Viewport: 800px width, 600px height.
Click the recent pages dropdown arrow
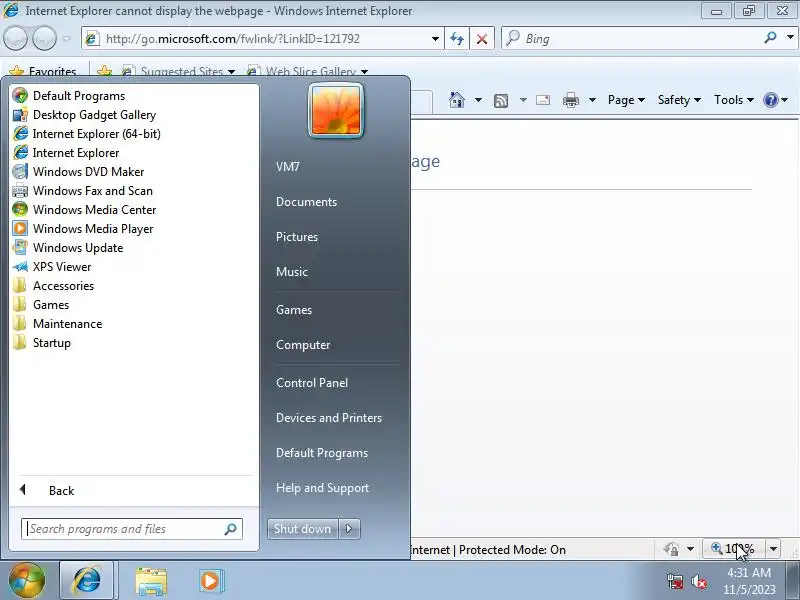(x=66, y=39)
